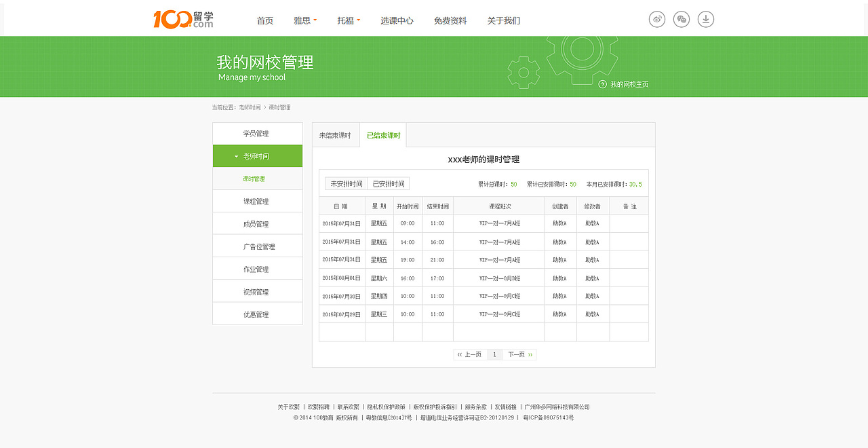Click the xxx老师的课时管理 title

pos(484,160)
